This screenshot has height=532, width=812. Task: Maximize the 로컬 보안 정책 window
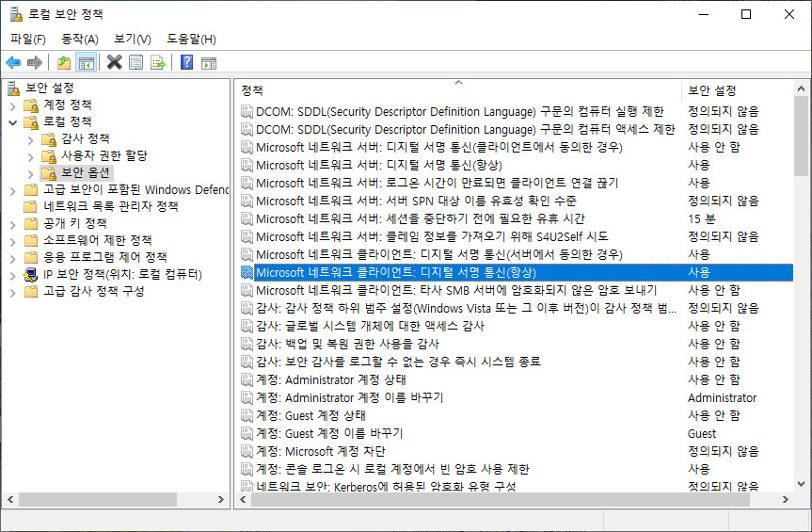[x=746, y=14]
